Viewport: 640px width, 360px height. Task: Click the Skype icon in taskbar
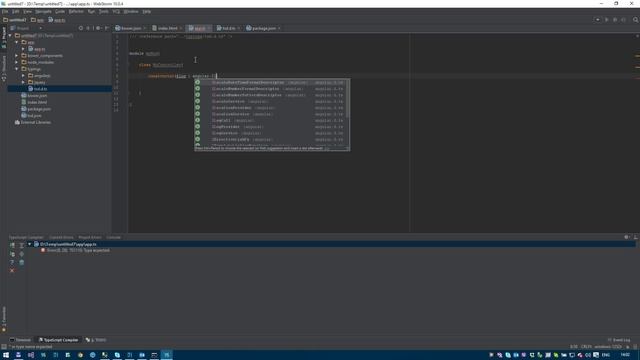pyautogui.click(x=117, y=355)
